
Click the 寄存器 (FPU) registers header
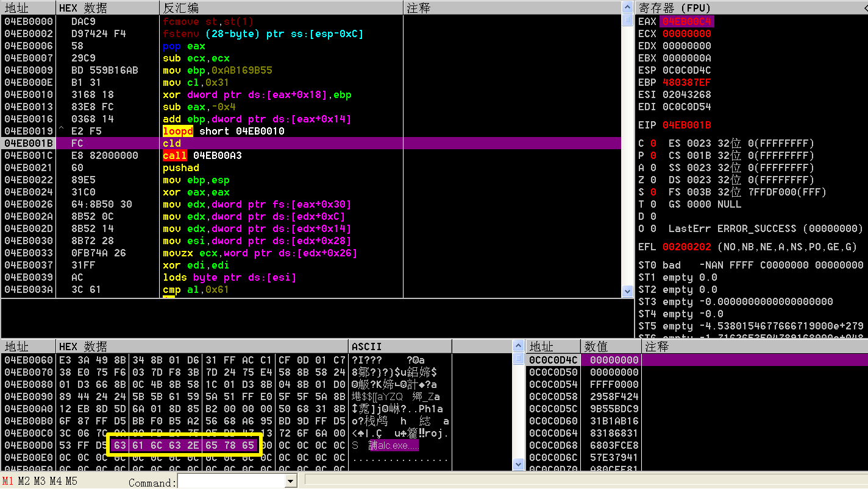tap(751, 7)
